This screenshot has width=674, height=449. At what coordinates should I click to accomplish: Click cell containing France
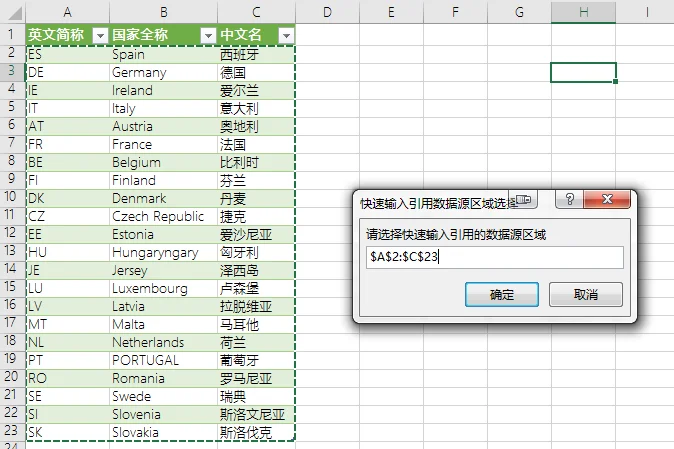point(163,144)
